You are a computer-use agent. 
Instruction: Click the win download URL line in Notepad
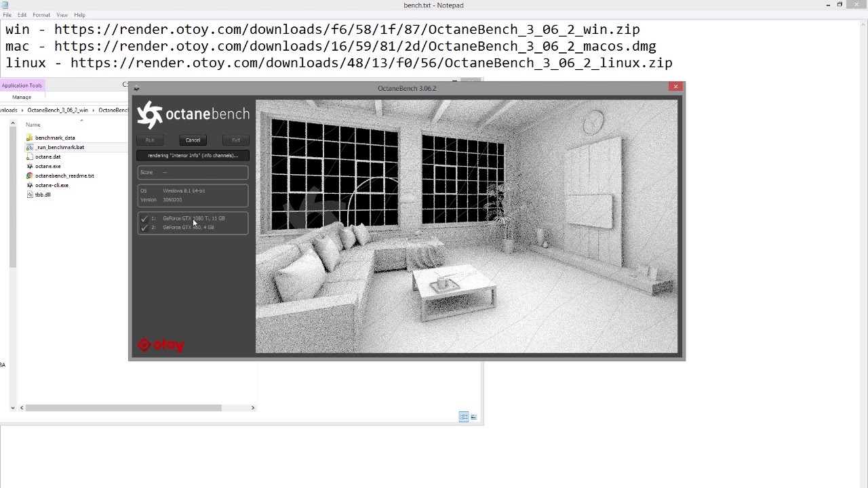tap(323, 30)
